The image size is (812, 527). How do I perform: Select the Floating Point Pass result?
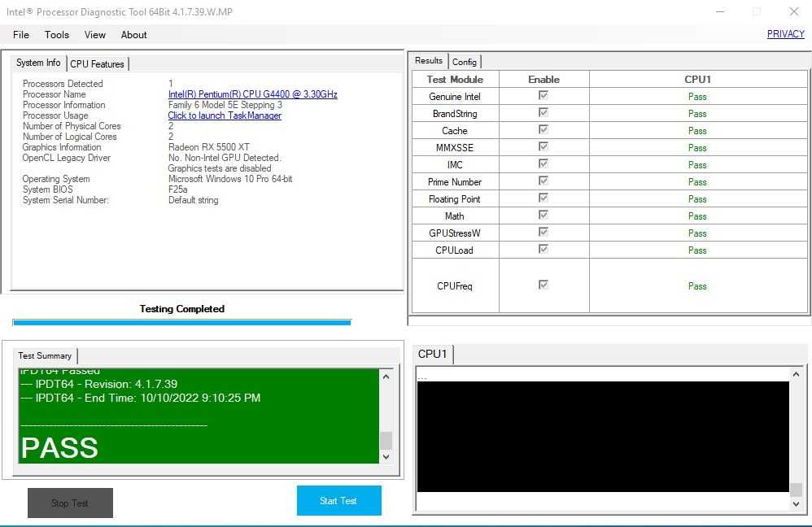click(697, 199)
